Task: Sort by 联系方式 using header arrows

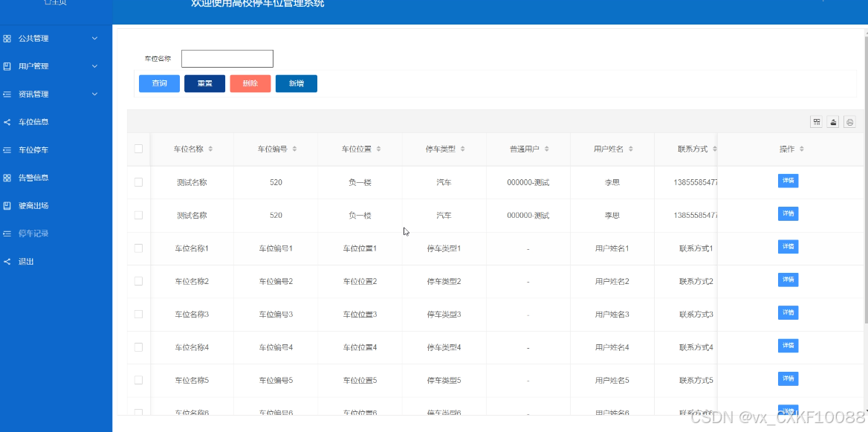Action: [x=715, y=149]
